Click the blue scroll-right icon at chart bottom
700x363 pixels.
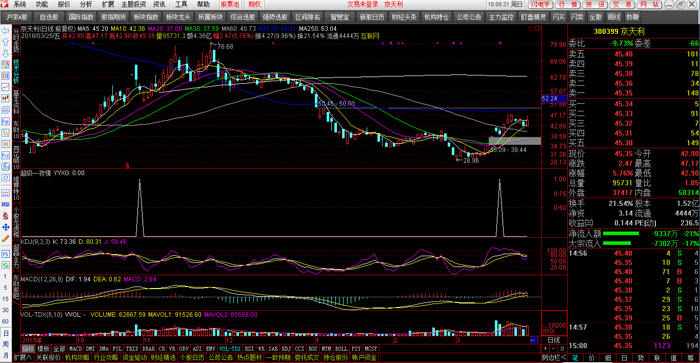pos(534,341)
